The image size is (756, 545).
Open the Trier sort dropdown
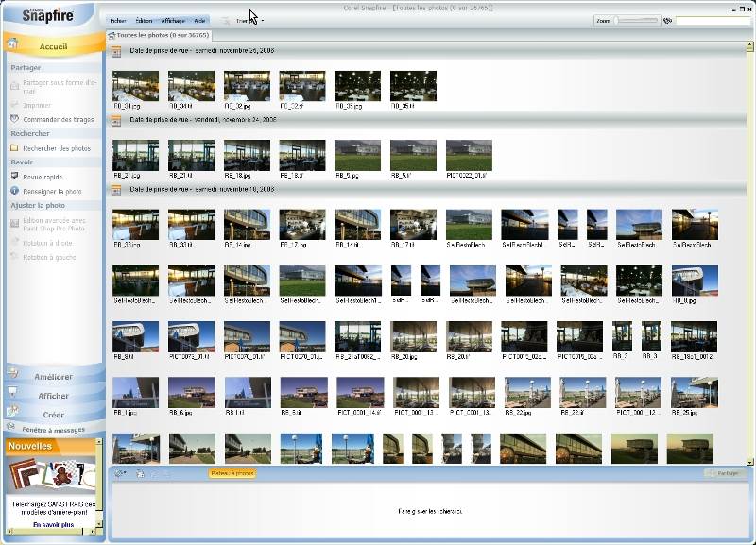click(244, 20)
